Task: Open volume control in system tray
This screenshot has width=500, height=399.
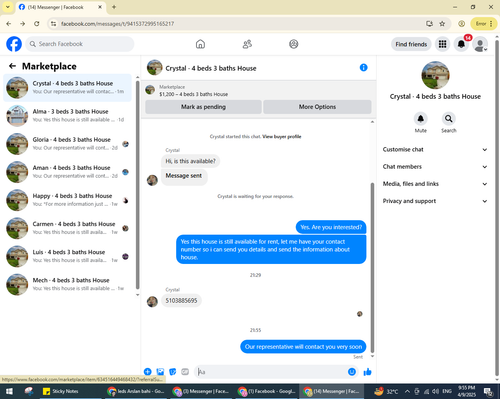Action: pyautogui.click(x=436, y=391)
